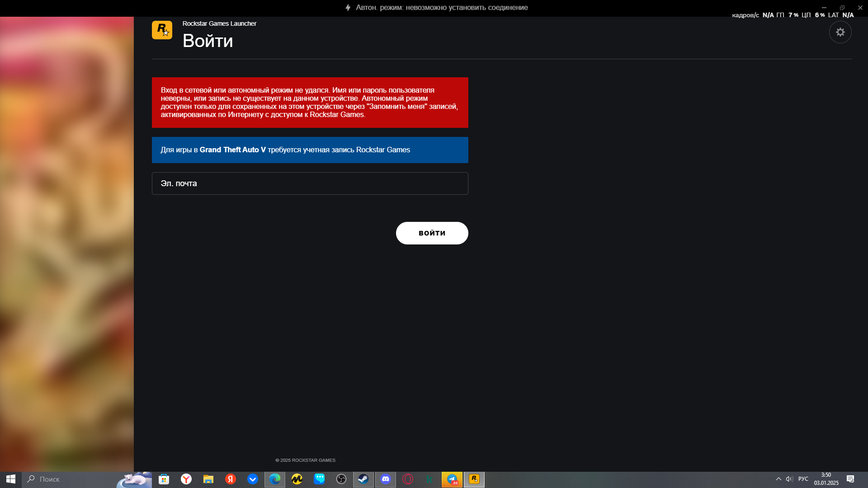Open the blue speech-bubble chat app
Image resolution: width=868 pixels, height=488 pixels.
319,479
